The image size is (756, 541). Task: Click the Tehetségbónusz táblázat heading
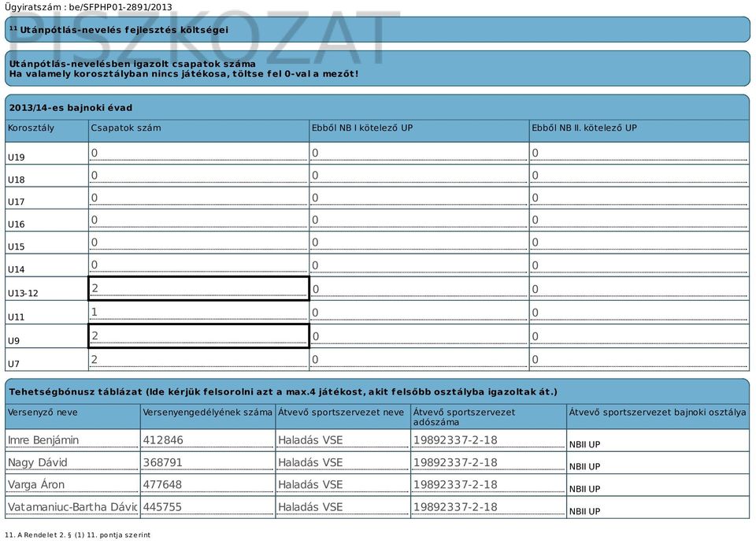[x=283, y=391]
